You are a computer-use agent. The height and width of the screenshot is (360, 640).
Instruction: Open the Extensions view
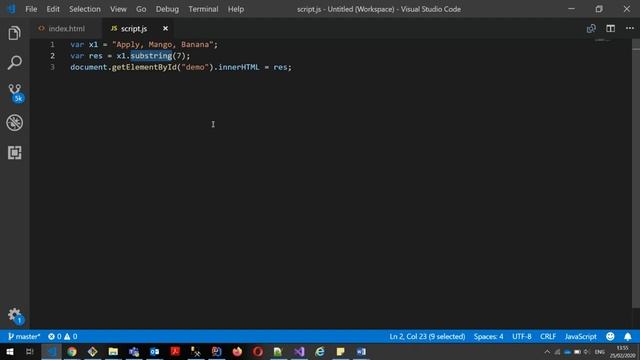(x=15, y=153)
